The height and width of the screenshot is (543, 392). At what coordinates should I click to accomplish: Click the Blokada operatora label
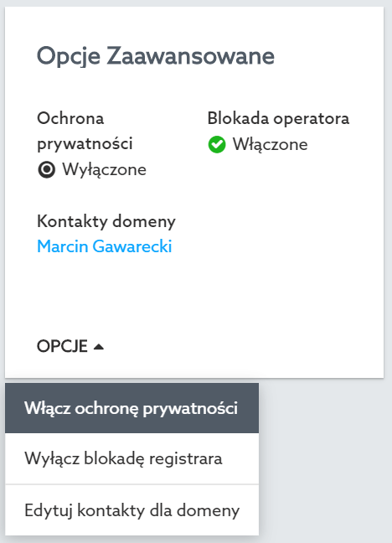(x=278, y=118)
